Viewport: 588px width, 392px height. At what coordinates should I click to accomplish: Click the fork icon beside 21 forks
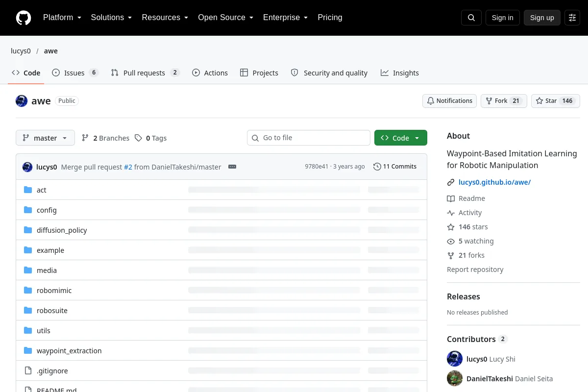pos(451,255)
